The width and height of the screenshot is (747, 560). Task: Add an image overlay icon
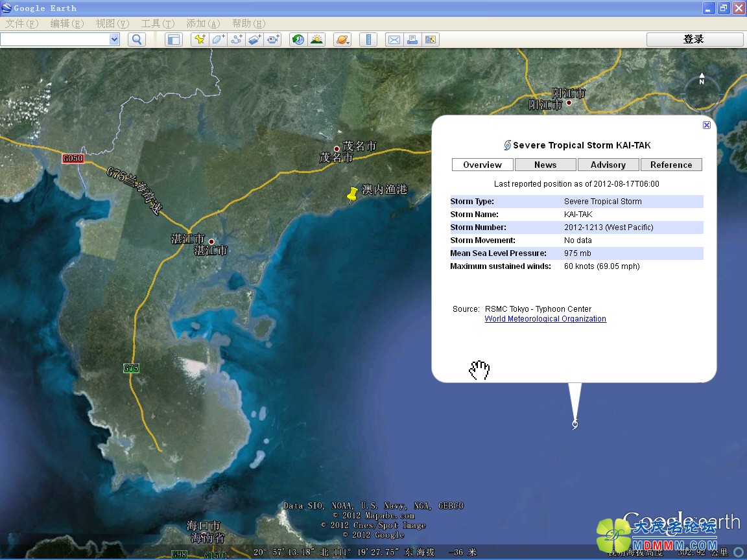point(254,40)
